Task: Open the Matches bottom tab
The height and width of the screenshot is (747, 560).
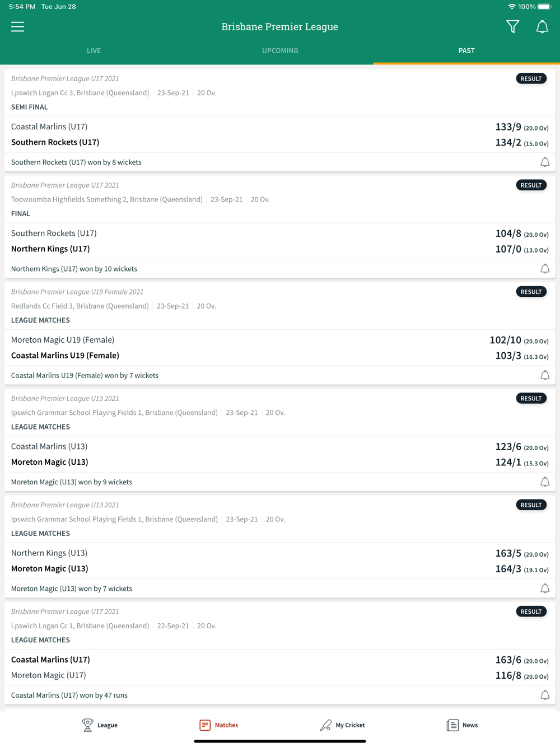Action: 219,725
